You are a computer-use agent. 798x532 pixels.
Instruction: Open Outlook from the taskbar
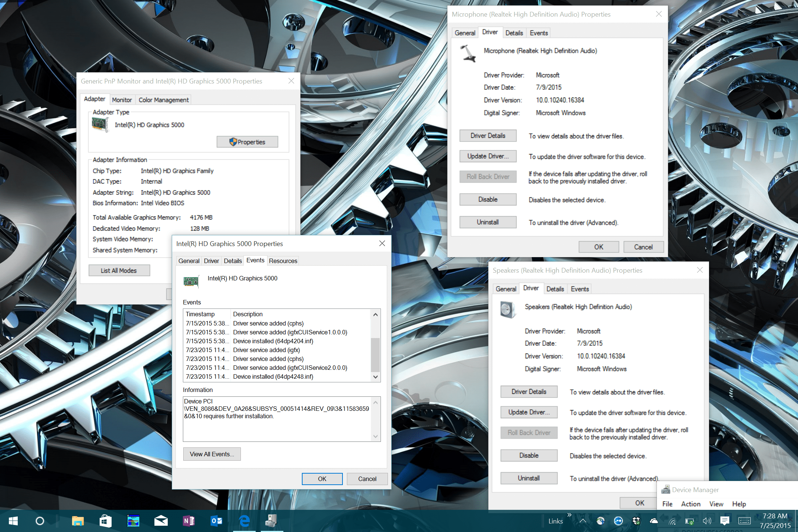[216, 521]
